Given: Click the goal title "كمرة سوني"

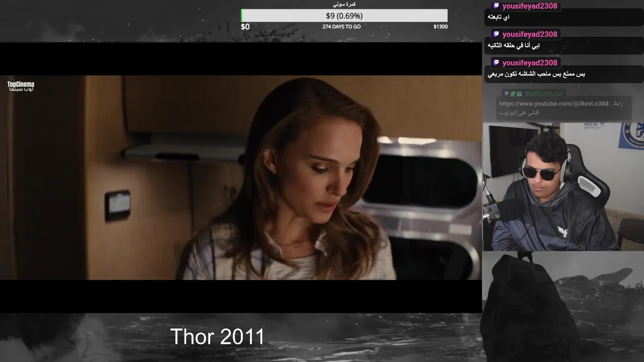Looking at the screenshot, I should (x=344, y=4).
